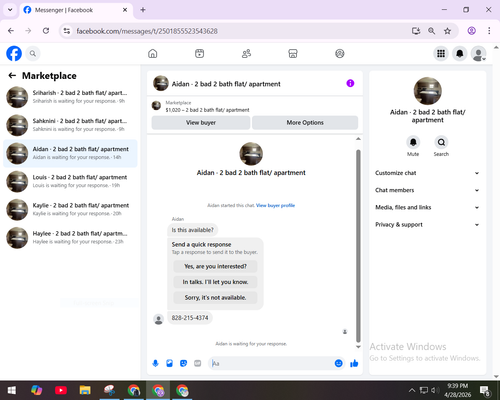Bookmark this page with the star icon

[447, 31]
